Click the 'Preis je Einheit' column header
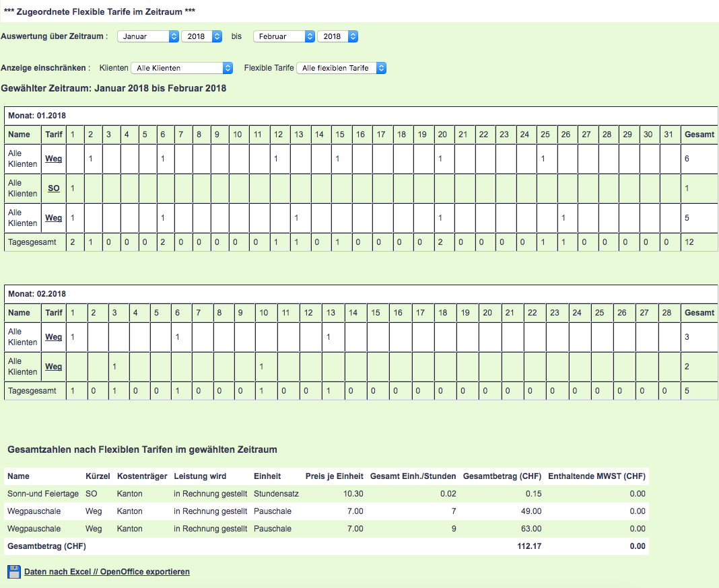 tap(334, 476)
